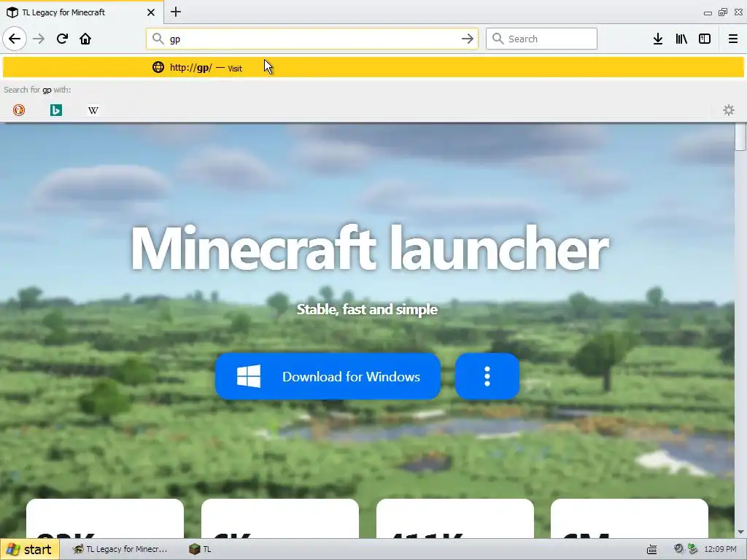The height and width of the screenshot is (560, 747).
Task: Click the taskbar clock showing 12:09 PM
Action: [720, 549]
